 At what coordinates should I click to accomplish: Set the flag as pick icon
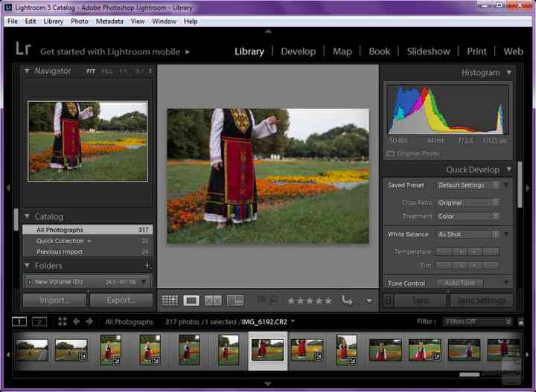pos(261,301)
